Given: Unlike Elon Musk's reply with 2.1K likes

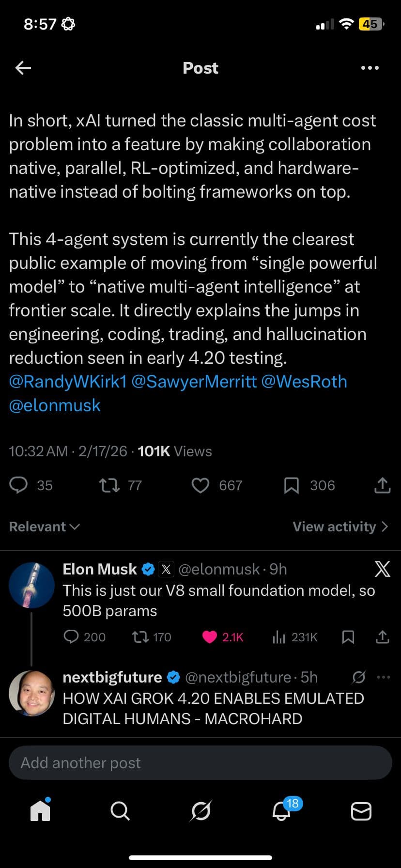Looking at the screenshot, I should pos(210,637).
